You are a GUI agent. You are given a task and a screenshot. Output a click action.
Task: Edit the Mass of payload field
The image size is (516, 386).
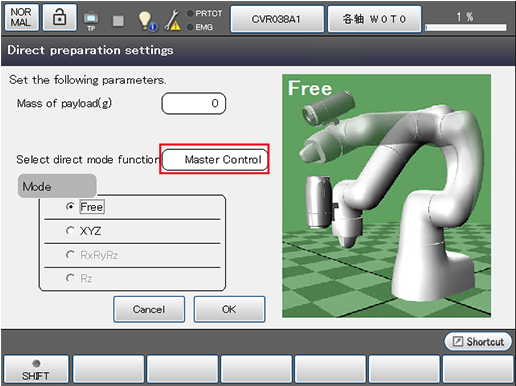(193, 103)
